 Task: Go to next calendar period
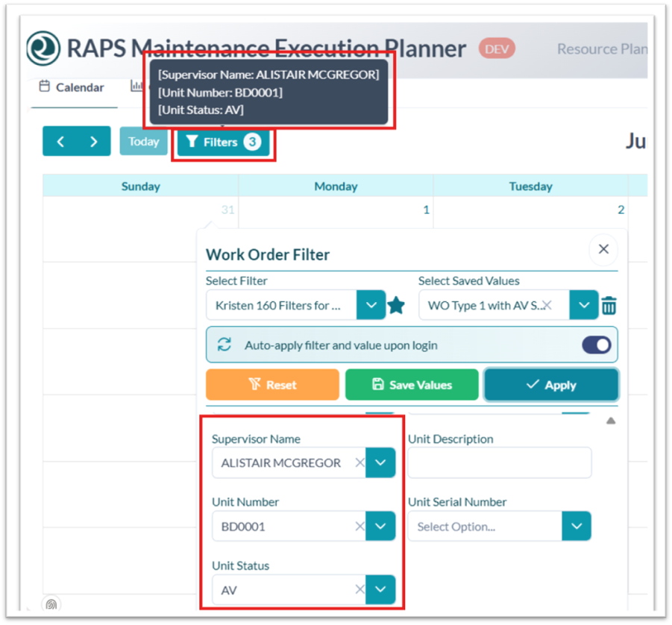pyautogui.click(x=94, y=142)
